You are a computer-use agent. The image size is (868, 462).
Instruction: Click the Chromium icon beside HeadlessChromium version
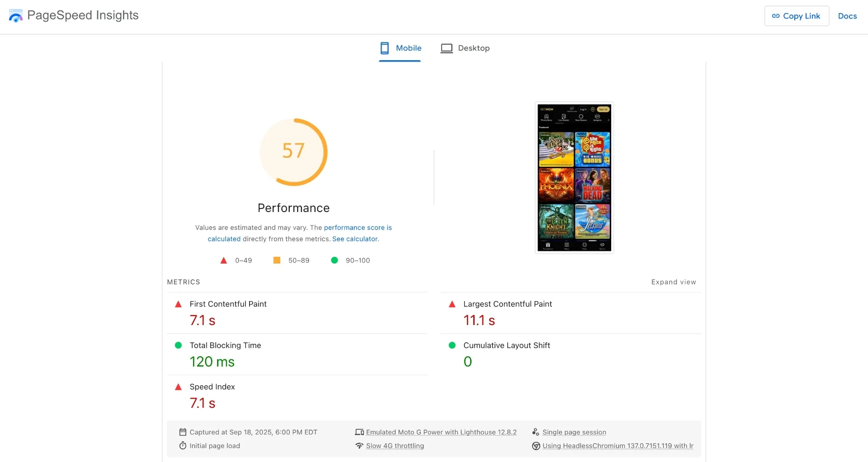(x=536, y=446)
